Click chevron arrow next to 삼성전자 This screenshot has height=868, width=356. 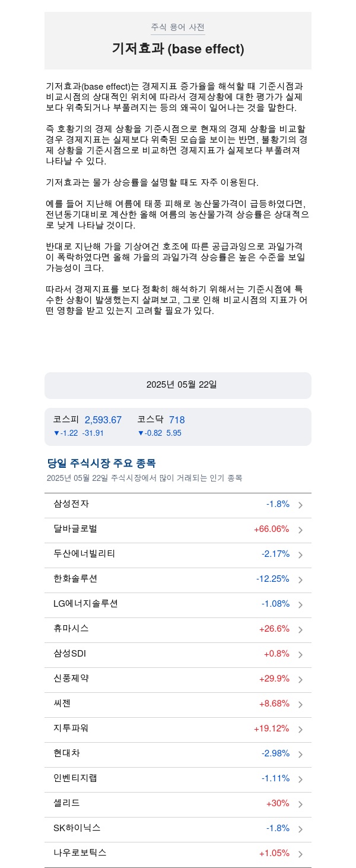coord(300,505)
